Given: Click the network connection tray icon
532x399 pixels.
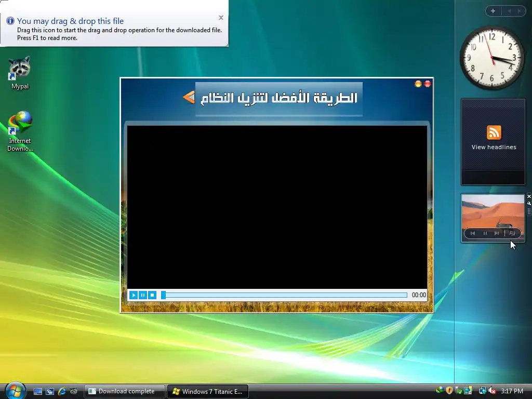Looking at the screenshot, I should tap(482, 391).
